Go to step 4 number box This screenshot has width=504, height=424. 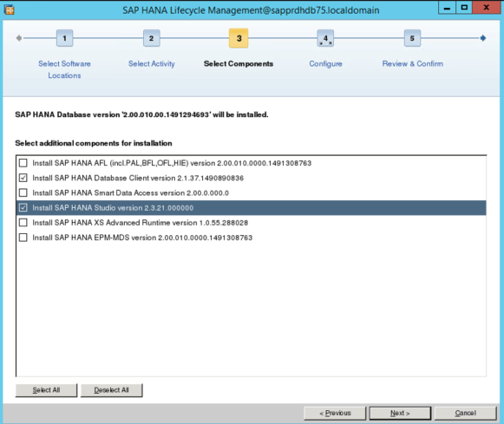(325, 38)
